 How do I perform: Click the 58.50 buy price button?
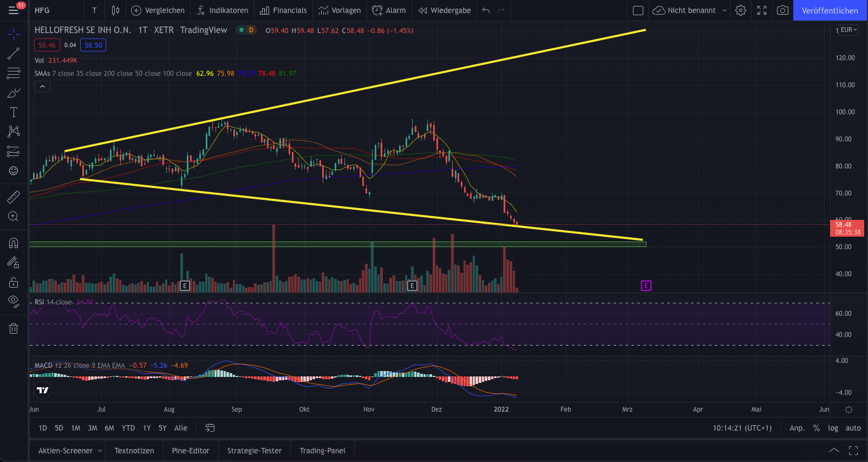(x=93, y=45)
